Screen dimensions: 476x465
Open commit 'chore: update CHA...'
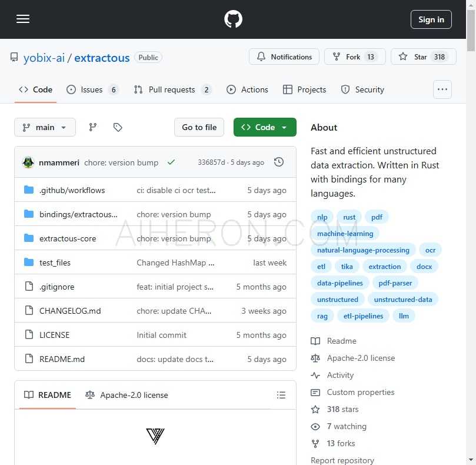(174, 311)
